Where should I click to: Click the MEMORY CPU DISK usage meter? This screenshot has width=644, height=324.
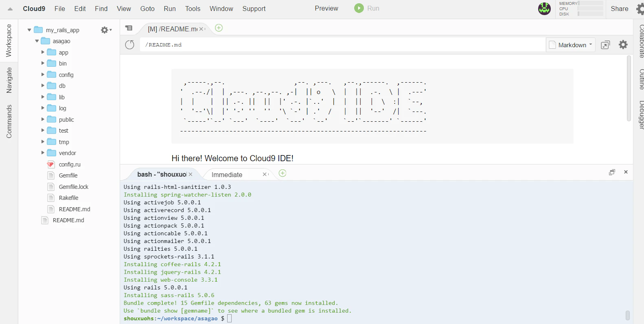point(581,9)
